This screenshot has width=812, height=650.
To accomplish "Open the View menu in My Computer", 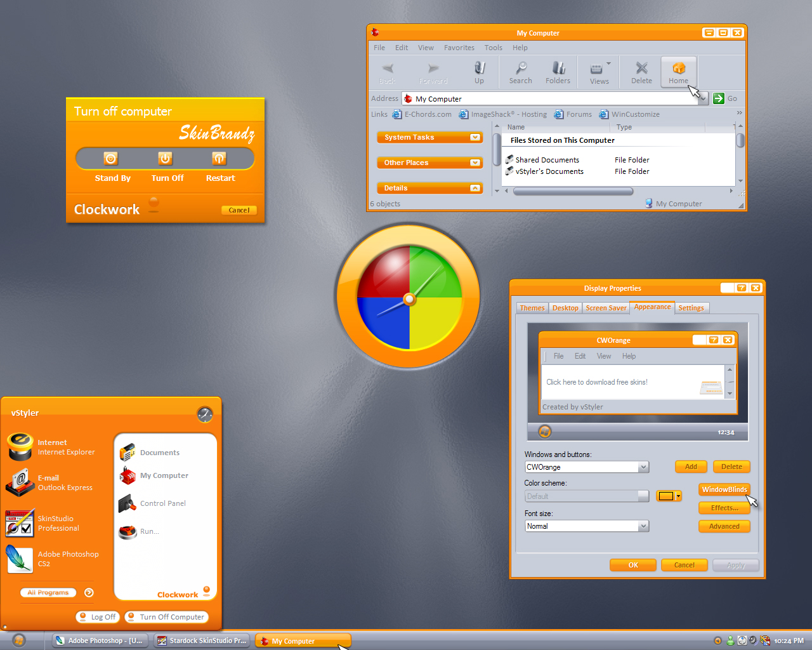I will click(x=426, y=48).
